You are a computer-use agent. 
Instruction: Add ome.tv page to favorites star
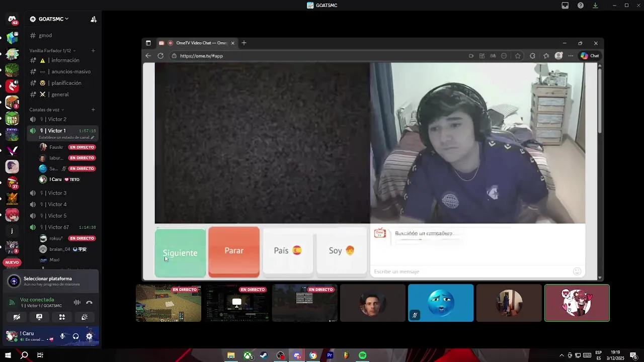coord(518,56)
